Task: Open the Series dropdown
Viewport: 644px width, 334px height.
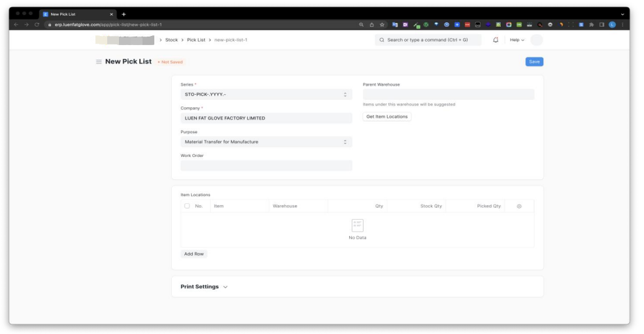Action: (266, 95)
